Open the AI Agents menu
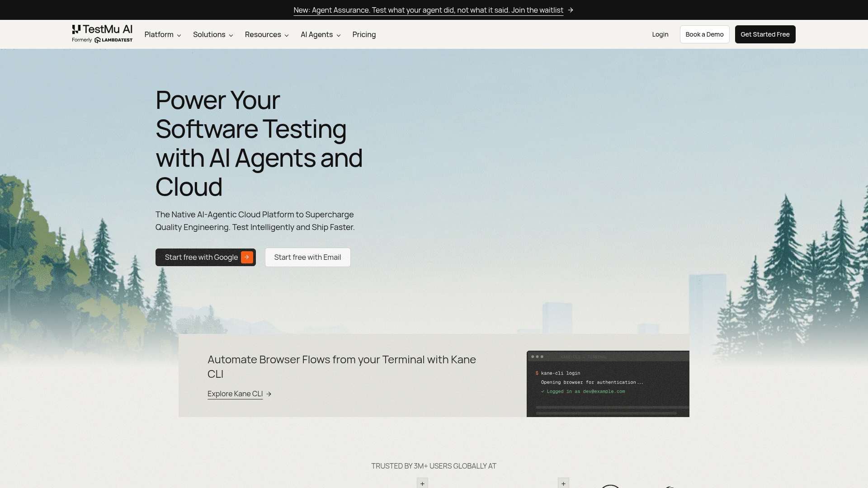The height and width of the screenshot is (488, 868). [321, 34]
